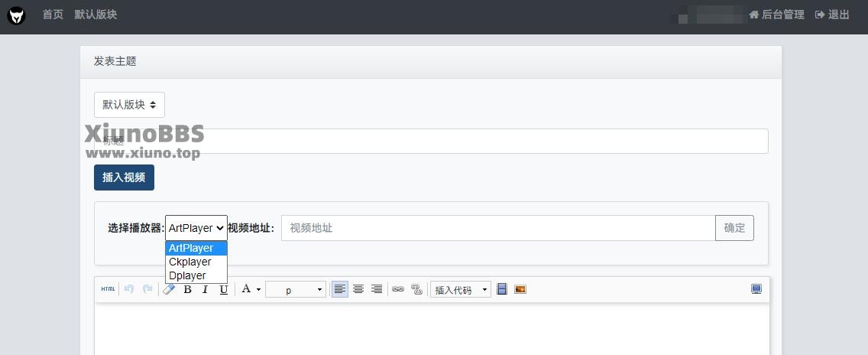
Task: Toggle fullscreen editor mode icon
Action: click(x=756, y=289)
